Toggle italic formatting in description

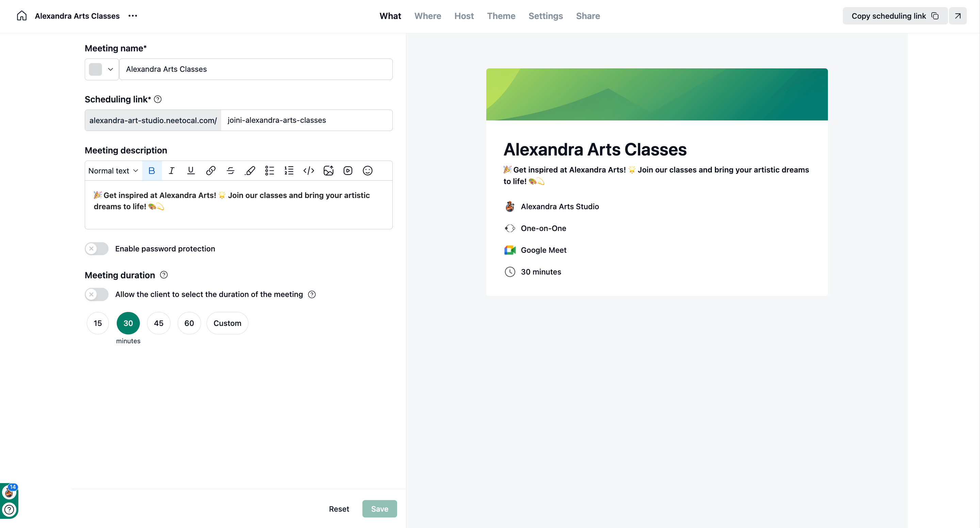(x=171, y=171)
